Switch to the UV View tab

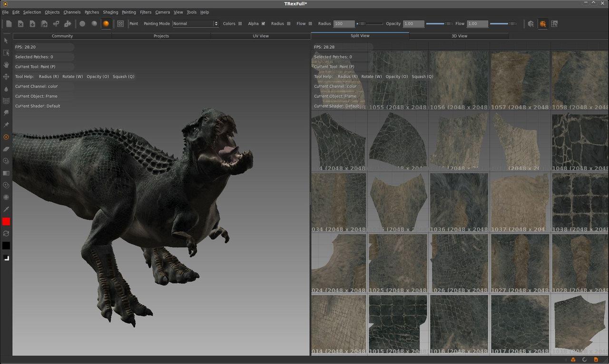click(x=261, y=36)
